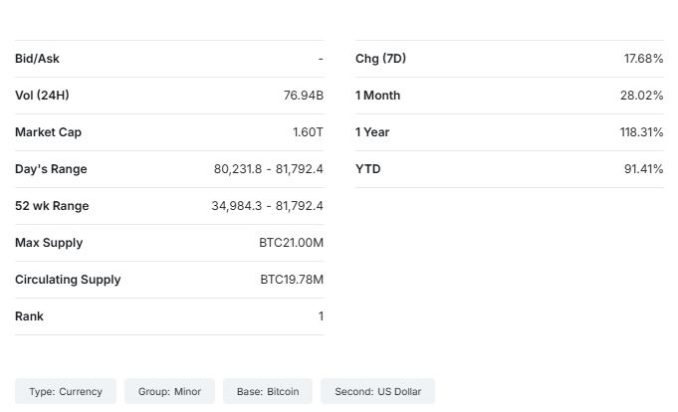Click the Rank label
The width and height of the screenshot is (678, 412).
coord(30,316)
